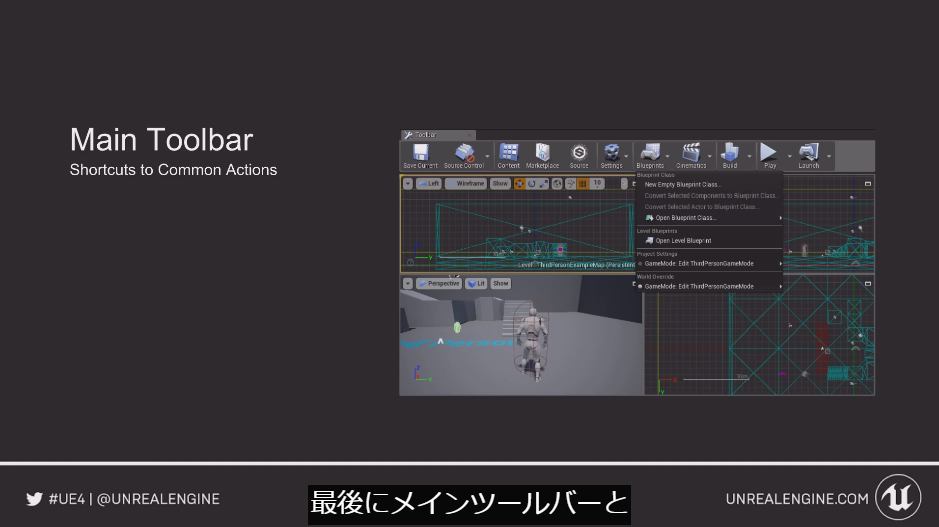Viewport: 939px width, 527px height.
Task: Expand Cinematics dropdown arrow
Action: [x=710, y=156]
